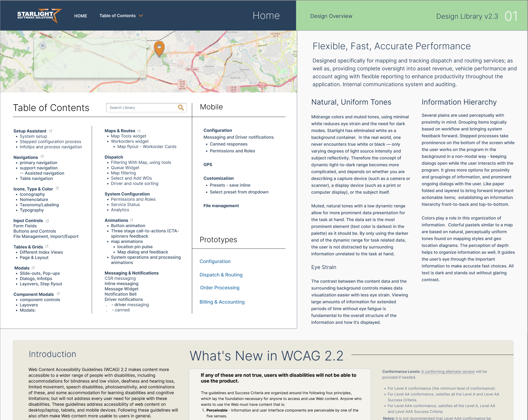Open 'A conforming alternate version' link

click(x=448, y=372)
